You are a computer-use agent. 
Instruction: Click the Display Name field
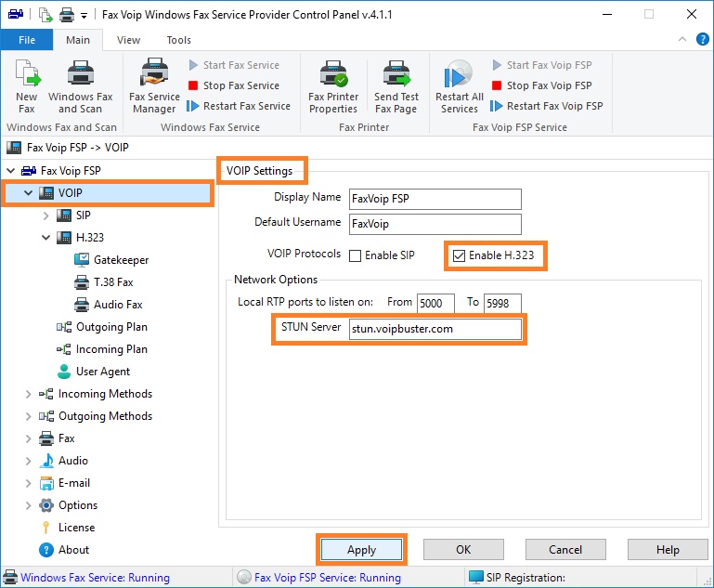[x=435, y=199]
